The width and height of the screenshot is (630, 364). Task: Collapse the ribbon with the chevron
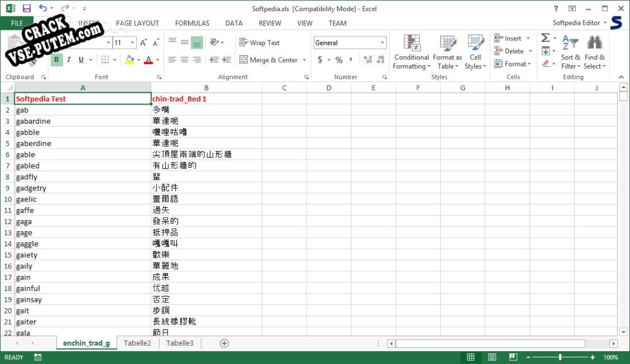pos(622,77)
